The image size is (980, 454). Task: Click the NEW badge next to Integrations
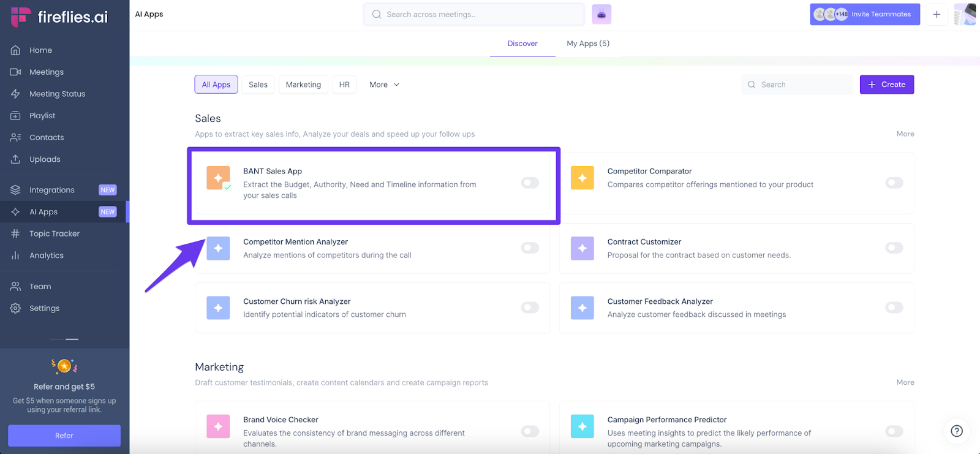pyautogui.click(x=108, y=190)
